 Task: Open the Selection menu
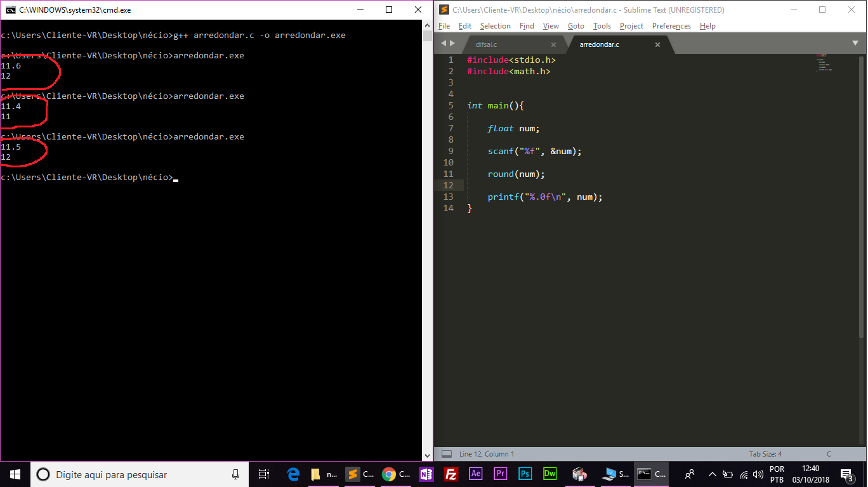tap(495, 26)
